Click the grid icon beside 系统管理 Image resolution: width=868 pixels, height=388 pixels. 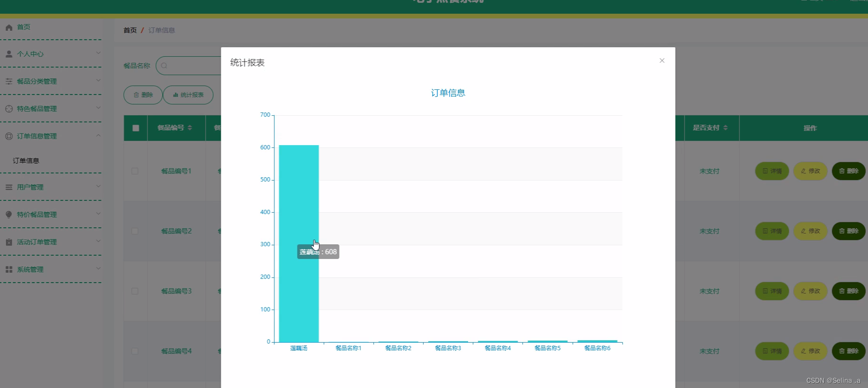(x=9, y=269)
